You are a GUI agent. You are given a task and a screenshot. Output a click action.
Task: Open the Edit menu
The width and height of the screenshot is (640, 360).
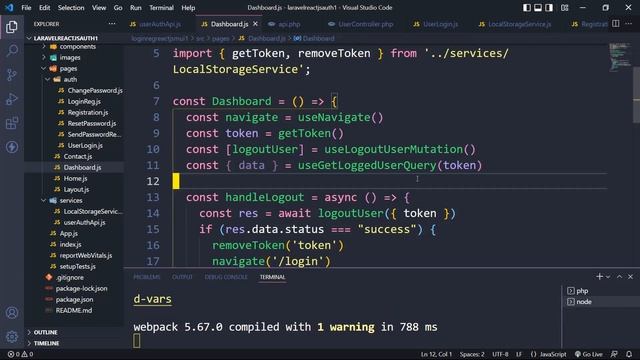[x=44, y=8]
